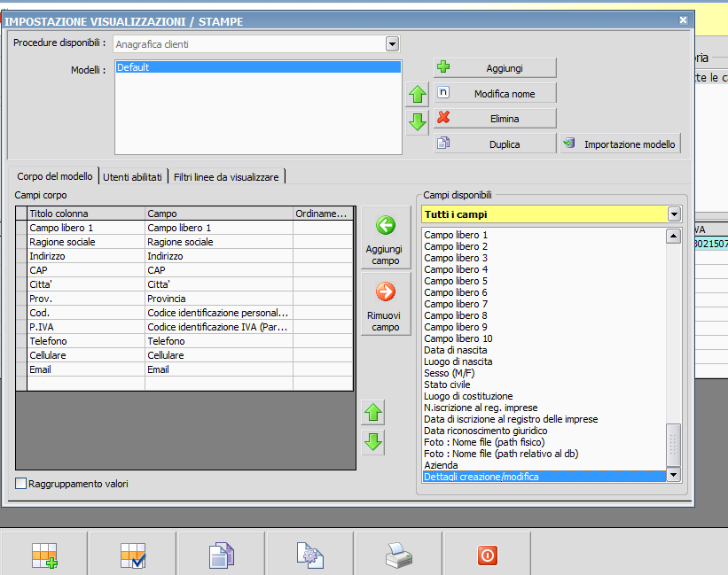Select the Citta' row title cell
This screenshot has width=728, height=575.
point(86,284)
